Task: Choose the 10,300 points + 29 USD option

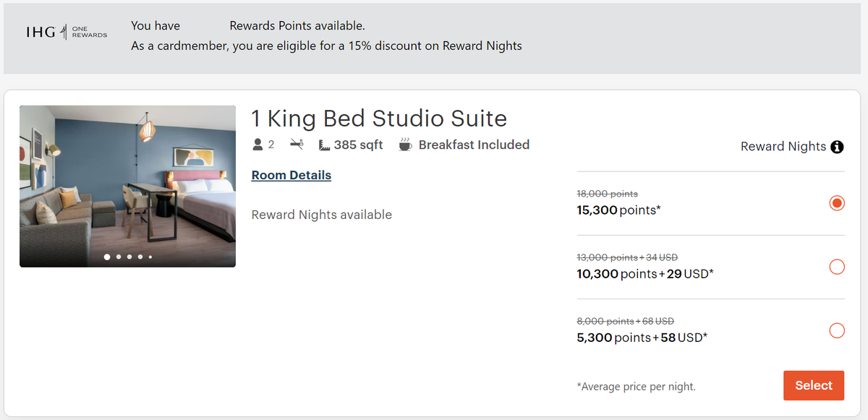Action: point(836,267)
